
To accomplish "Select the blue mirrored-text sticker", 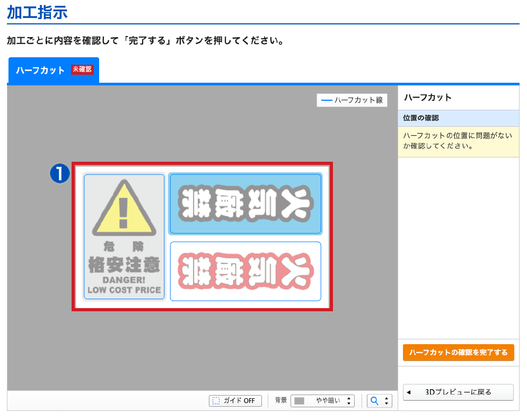I will pyautogui.click(x=245, y=204).
